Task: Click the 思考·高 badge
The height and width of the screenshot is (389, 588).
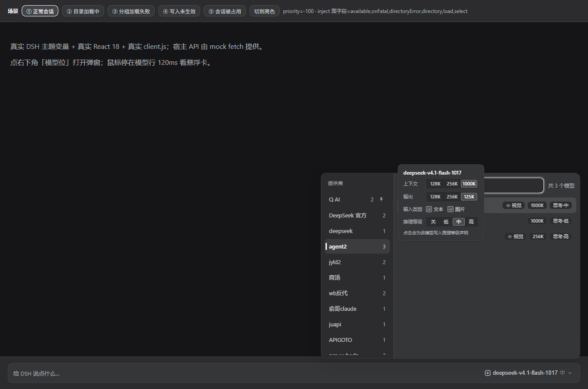Action: (x=561, y=236)
